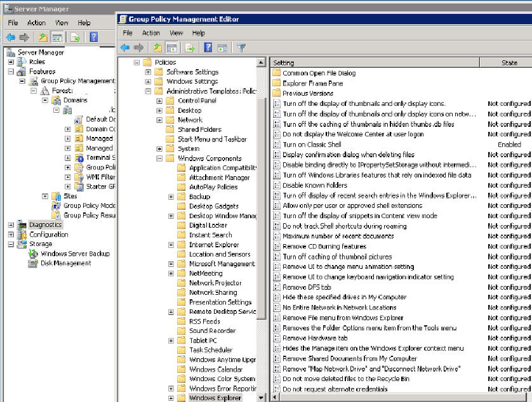Viewport: 532px width, 402px height.
Task: Open View menu in Group Policy Management Editor
Action: pos(176,33)
